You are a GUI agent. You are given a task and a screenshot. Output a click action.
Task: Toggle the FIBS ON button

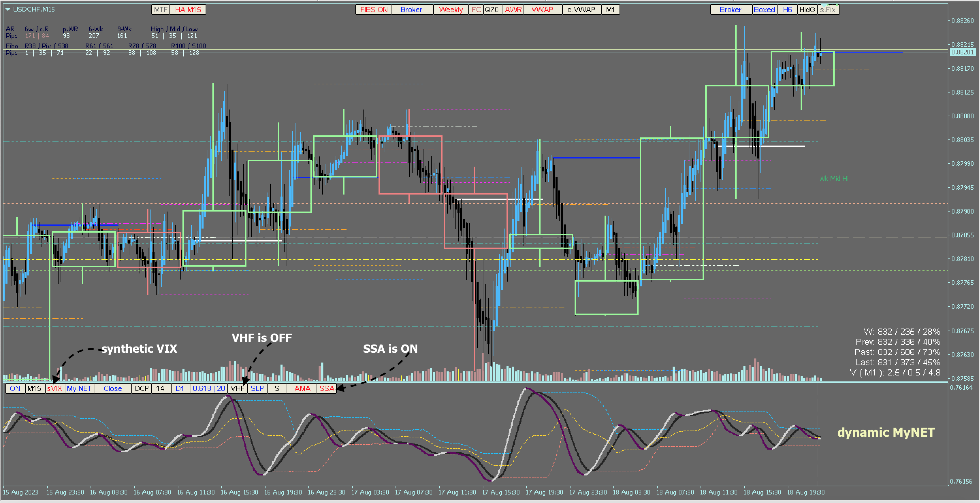(x=373, y=10)
